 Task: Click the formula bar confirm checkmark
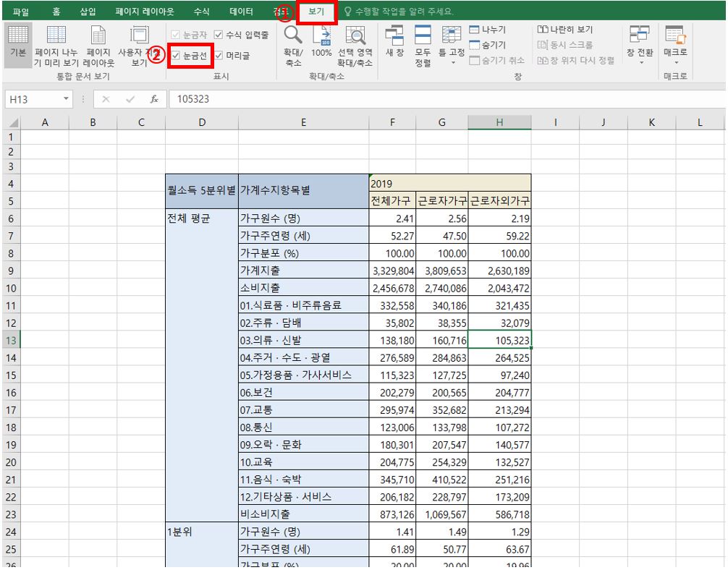130,99
